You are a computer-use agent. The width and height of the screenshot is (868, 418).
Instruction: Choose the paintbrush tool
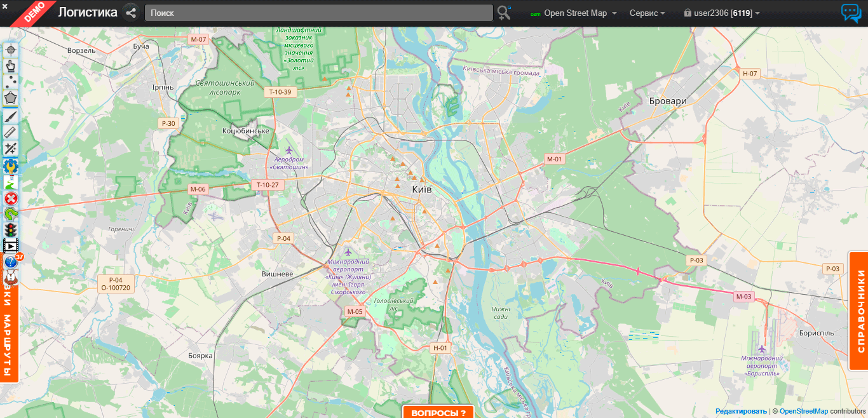(x=11, y=116)
